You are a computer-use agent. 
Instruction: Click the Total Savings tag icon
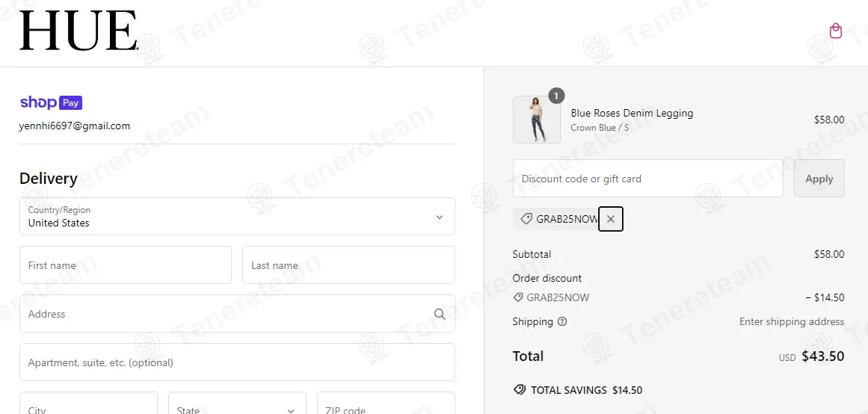520,389
